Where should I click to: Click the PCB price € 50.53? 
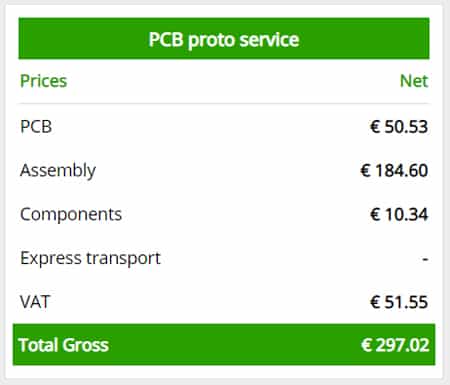pyautogui.click(x=399, y=127)
